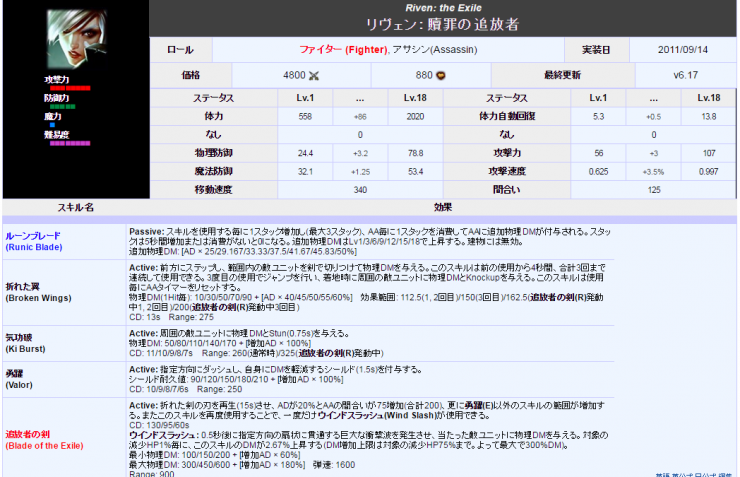Select the attack range value 125
This screenshot has width=740, height=477.
coord(654,190)
